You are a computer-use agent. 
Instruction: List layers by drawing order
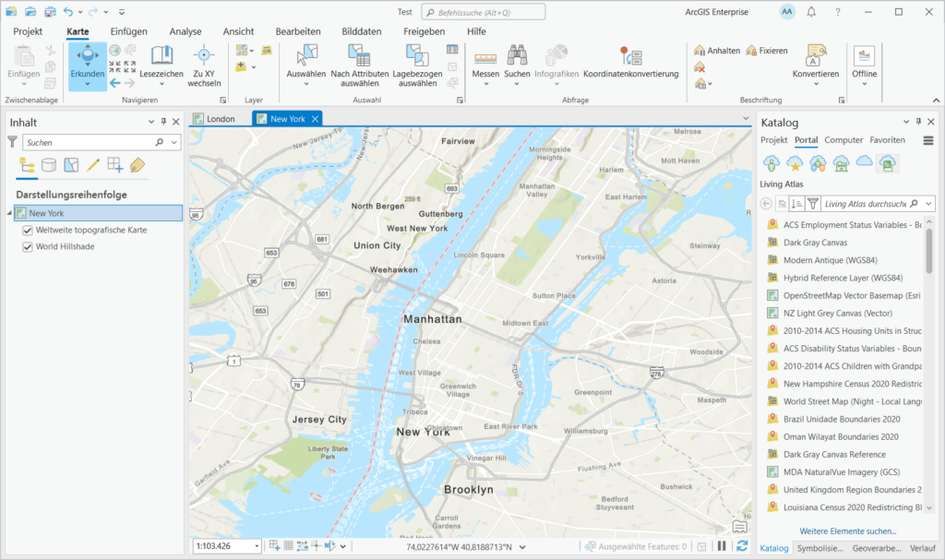coord(27,165)
